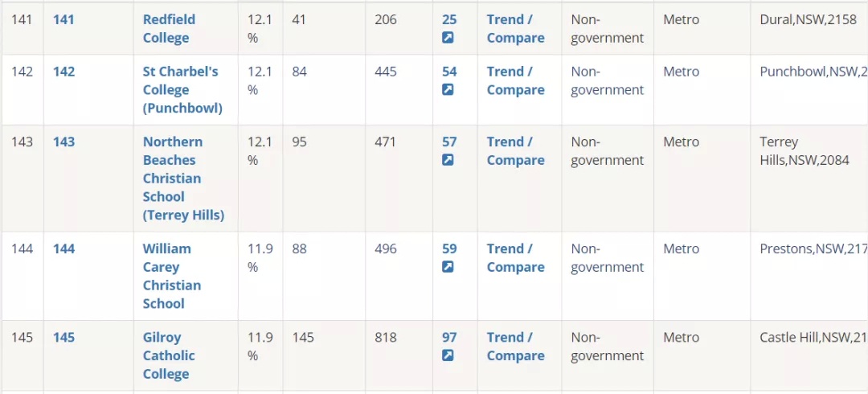Click Trend / Compare for William Carey Christian

click(515, 258)
